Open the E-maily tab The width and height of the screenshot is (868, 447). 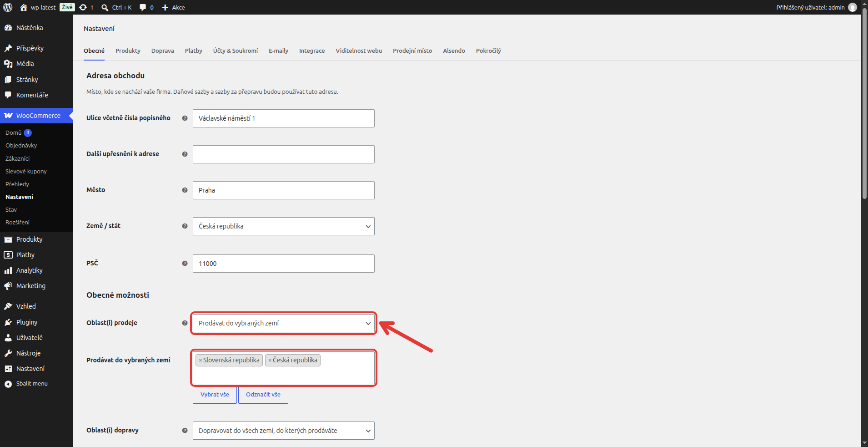pos(278,51)
